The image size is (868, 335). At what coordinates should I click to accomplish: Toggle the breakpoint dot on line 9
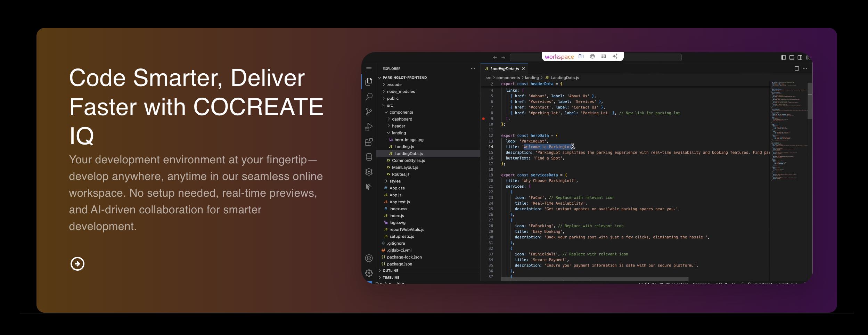pyautogui.click(x=483, y=119)
